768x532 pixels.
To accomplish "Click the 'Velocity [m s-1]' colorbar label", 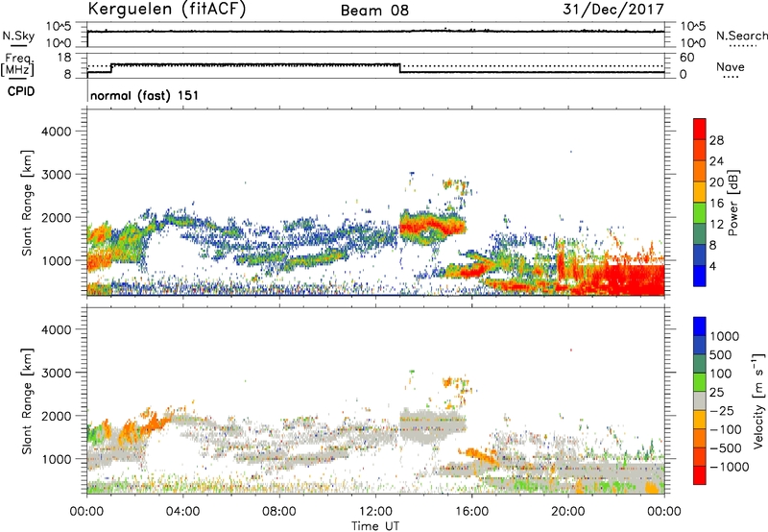I will pos(758,400).
